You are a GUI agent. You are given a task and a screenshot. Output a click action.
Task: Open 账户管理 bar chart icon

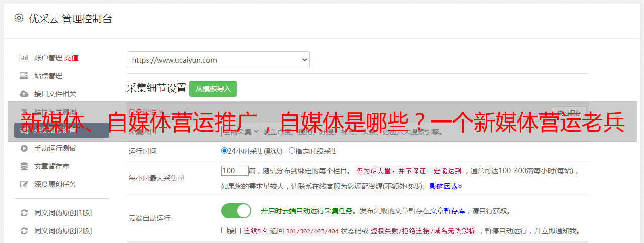click(24, 58)
